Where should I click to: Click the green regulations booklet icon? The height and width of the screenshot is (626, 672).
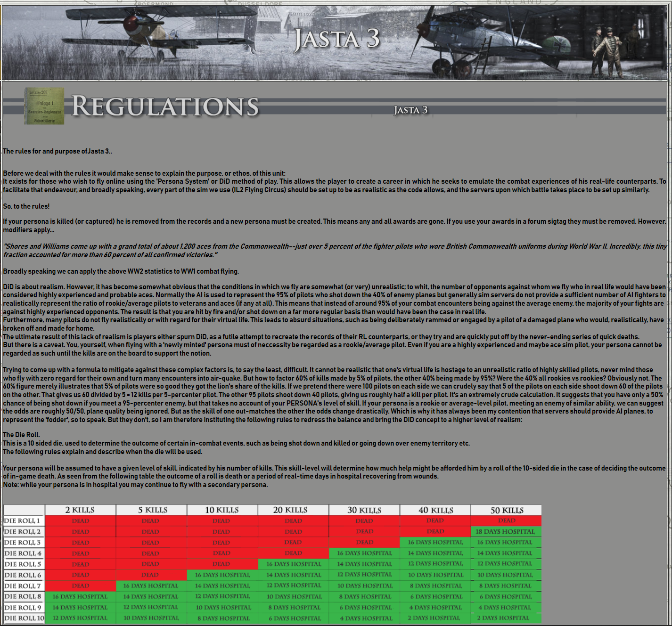coord(44,106)
